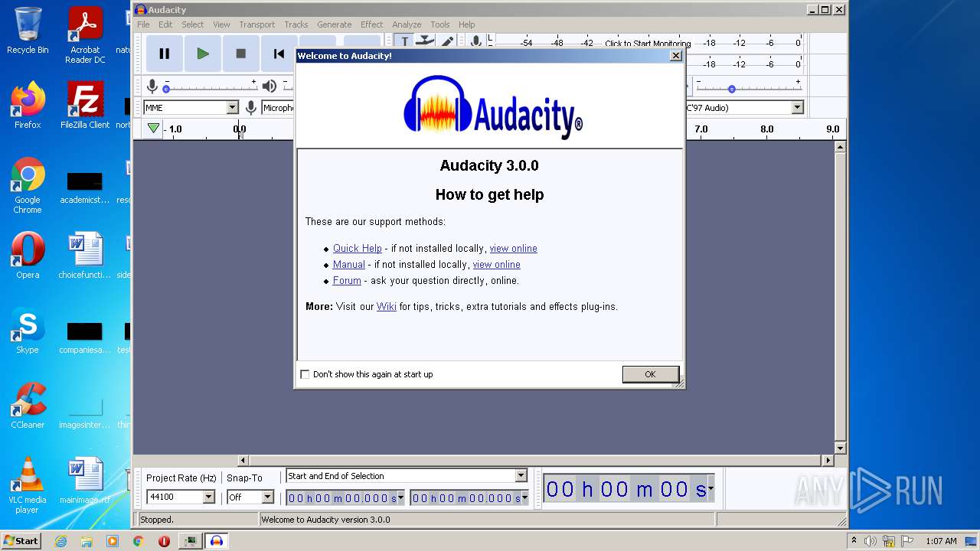This screenshot has height=551, width=980.
Task: Click the vertical scrollbar down arrow
Action: coord(840,448)
